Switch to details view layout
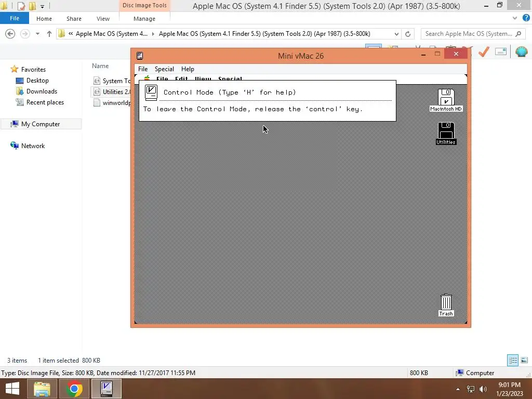The width and height of the screenshot is (532, 399). (513, 361)
